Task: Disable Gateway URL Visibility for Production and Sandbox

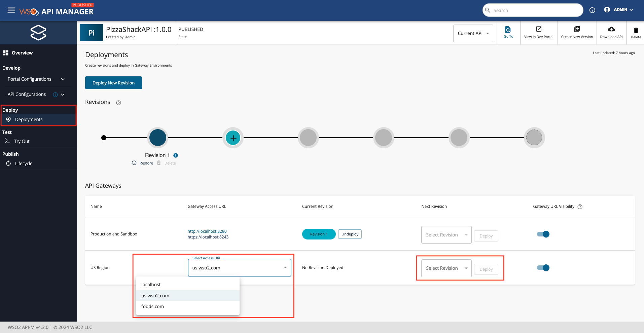Action: 543,234
